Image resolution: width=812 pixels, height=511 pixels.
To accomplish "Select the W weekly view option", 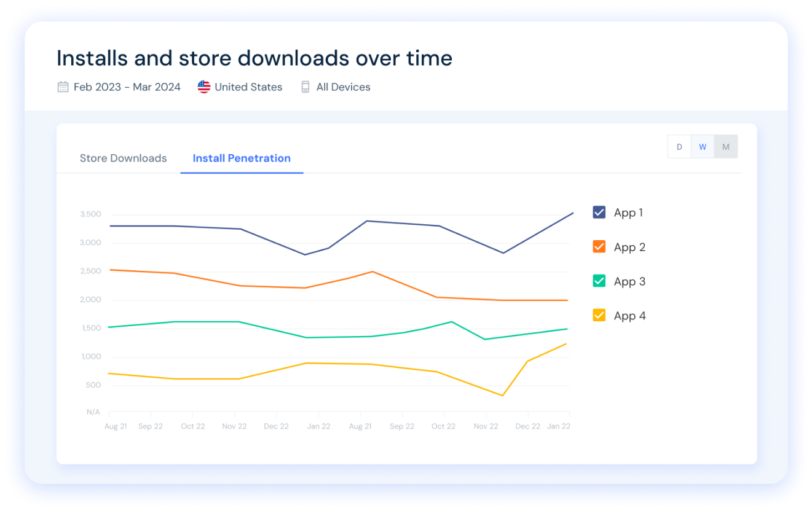I will pyautogui.click(x=703, y=146).
